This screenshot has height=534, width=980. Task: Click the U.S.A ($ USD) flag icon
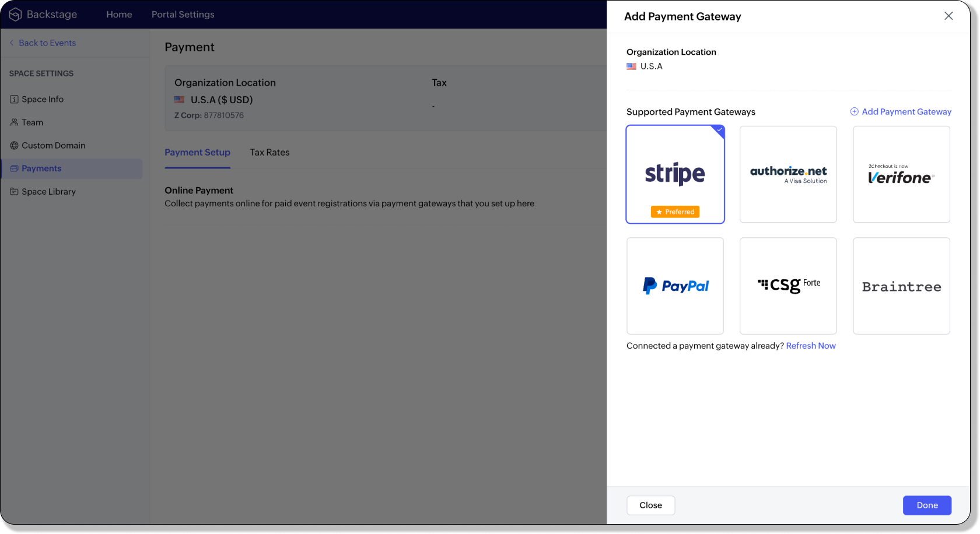(x=179, y=100)
